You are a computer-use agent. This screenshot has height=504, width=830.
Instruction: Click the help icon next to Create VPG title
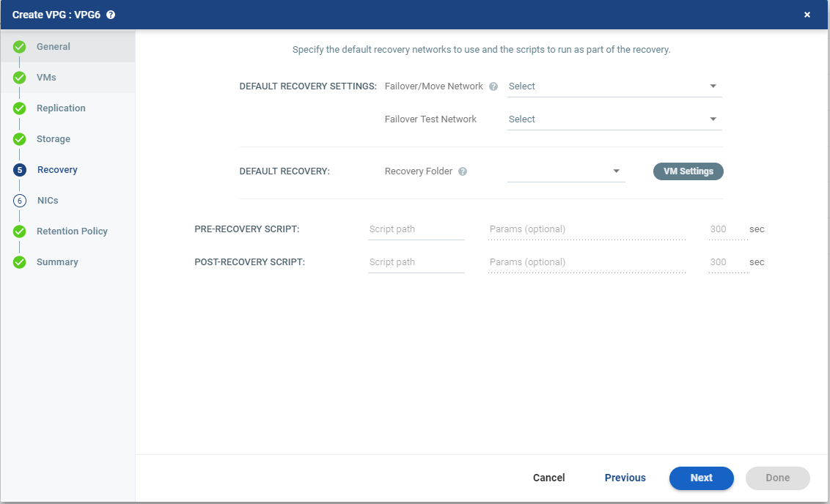pyautogui.click(x=111, y=15)
